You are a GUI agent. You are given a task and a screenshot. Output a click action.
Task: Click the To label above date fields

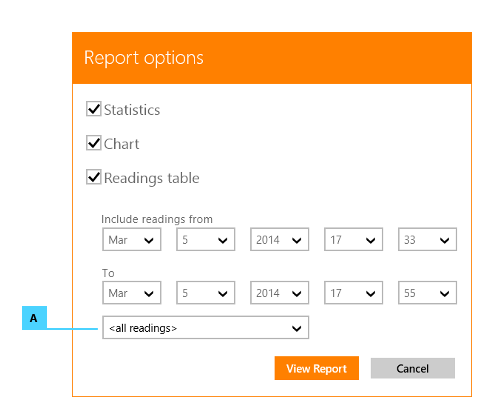pyautogui.click(x=108, y=273)
